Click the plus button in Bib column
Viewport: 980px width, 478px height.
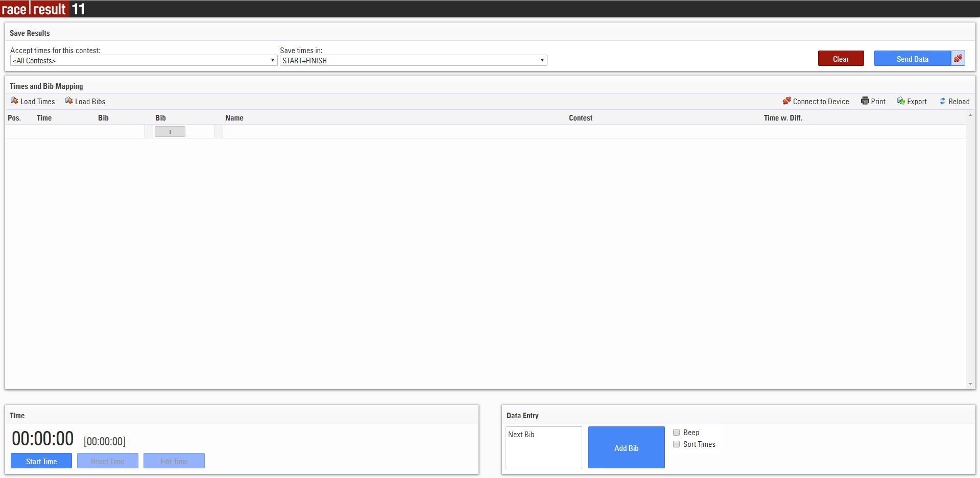tap(170, 132)
